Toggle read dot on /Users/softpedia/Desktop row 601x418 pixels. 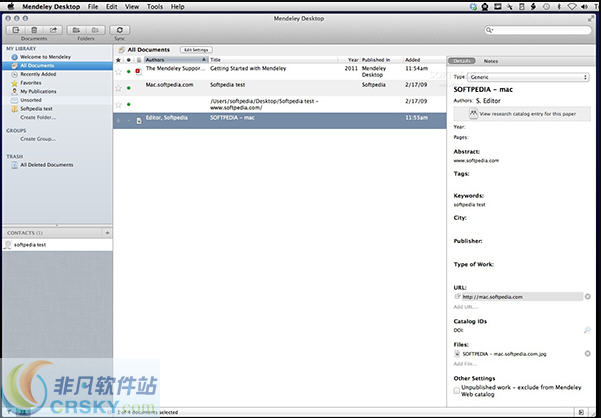[129, 105]
